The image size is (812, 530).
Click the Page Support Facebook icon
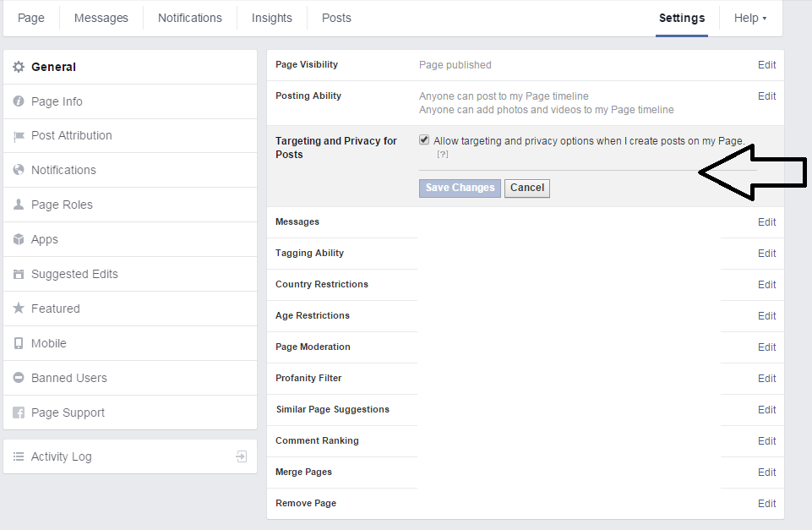(19, 413)
